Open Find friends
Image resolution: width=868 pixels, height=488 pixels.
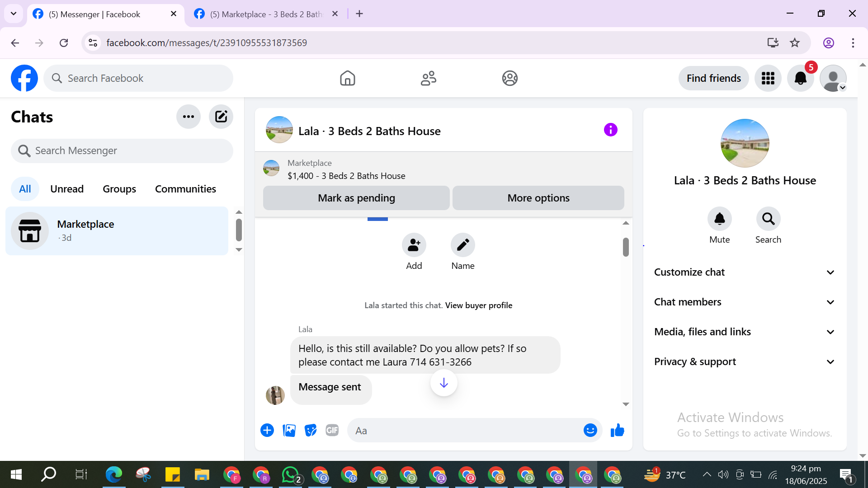click(x=714, y=78)
